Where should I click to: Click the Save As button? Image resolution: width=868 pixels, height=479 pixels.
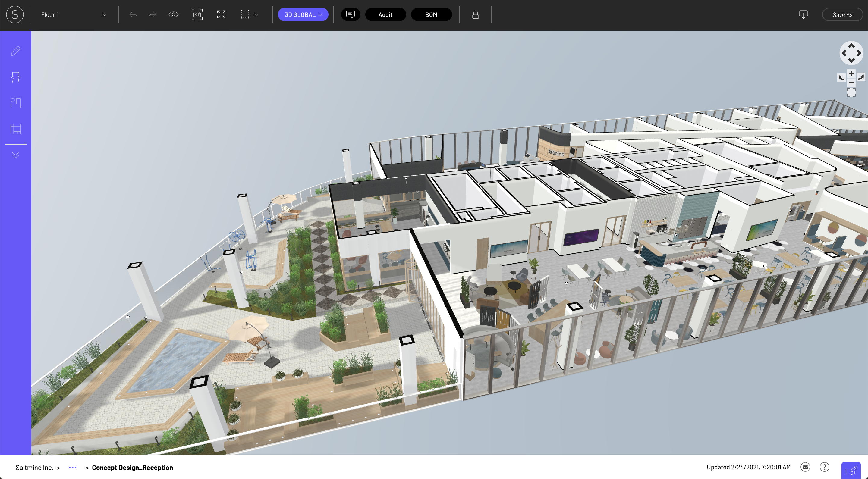pos(842,14)
